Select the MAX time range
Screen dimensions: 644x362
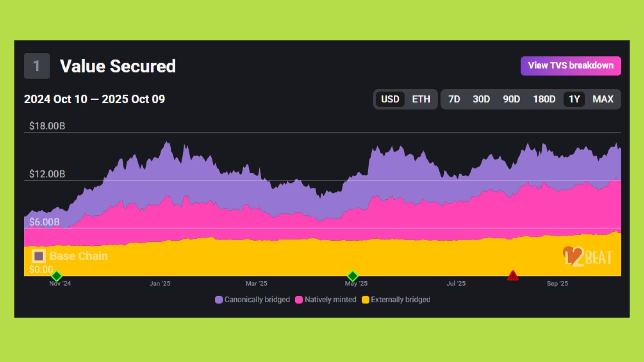(603, 99)
